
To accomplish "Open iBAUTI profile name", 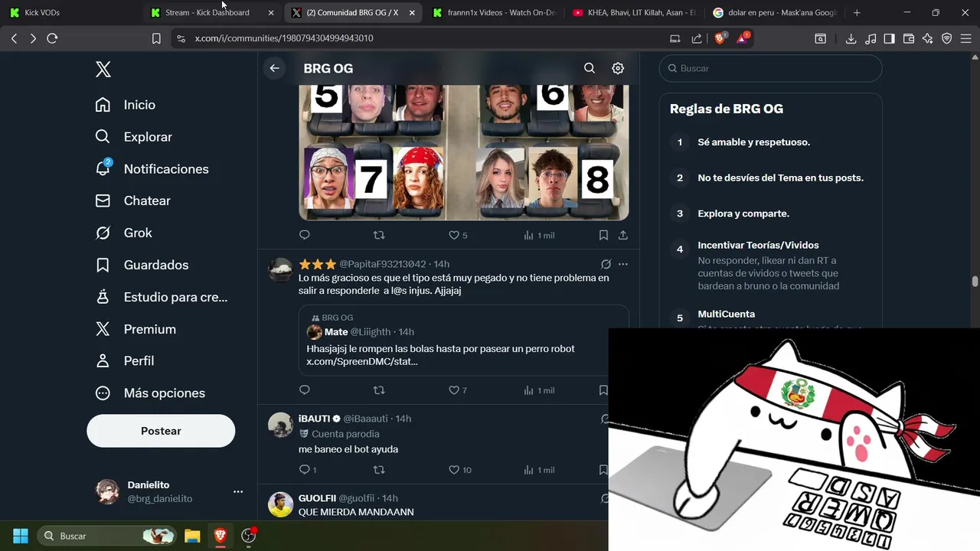I will coord(314,419).
